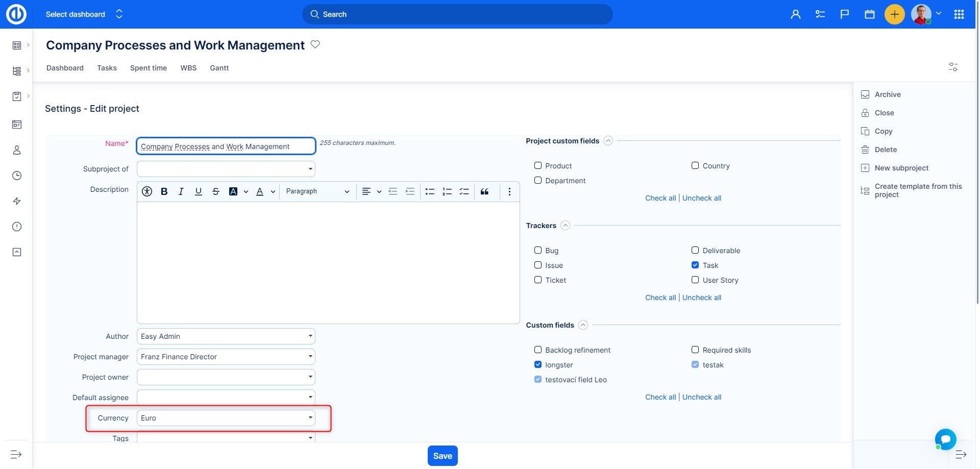Open the Spent time tab
This screenshot has width=980, height=469.
click(x=148, y=68)
